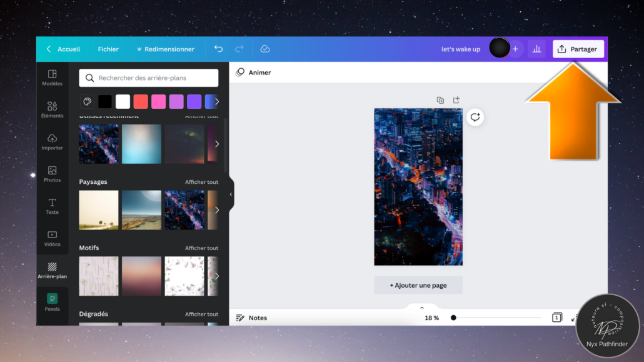Open the account avatar circle
The width and height of the screenshot is (644, 362).
click(x=500, y=48)
